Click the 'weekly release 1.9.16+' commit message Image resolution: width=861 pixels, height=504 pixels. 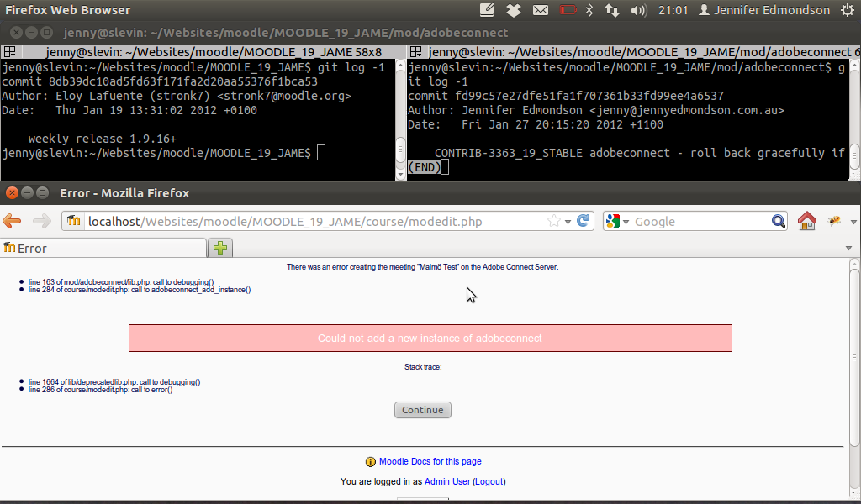pyautogui.click(x=102, y=139)
